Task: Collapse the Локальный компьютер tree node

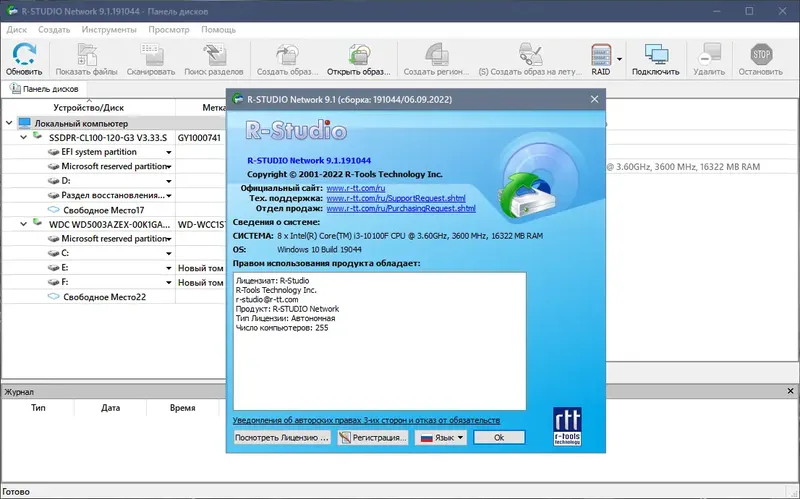Action: coord(9,123)
